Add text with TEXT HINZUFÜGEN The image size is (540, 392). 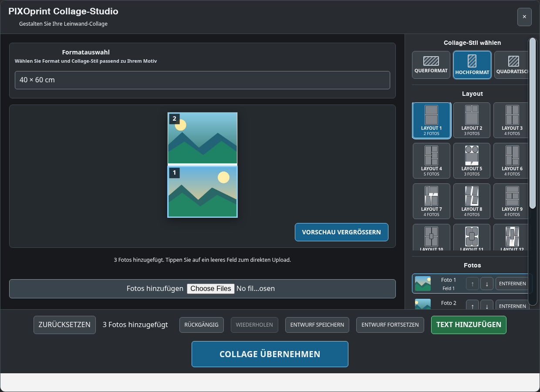469,325
